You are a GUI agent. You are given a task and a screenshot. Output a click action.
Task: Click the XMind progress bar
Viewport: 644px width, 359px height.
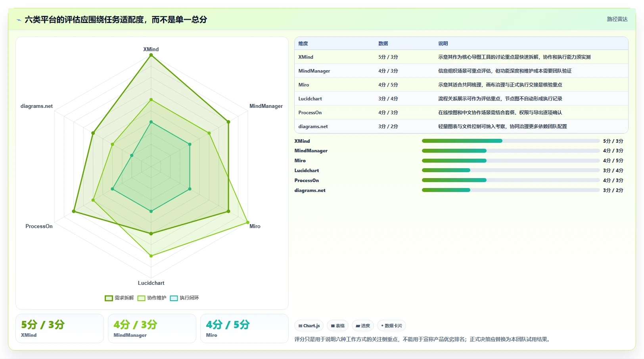pyautogui.click(x=511, y=141)
